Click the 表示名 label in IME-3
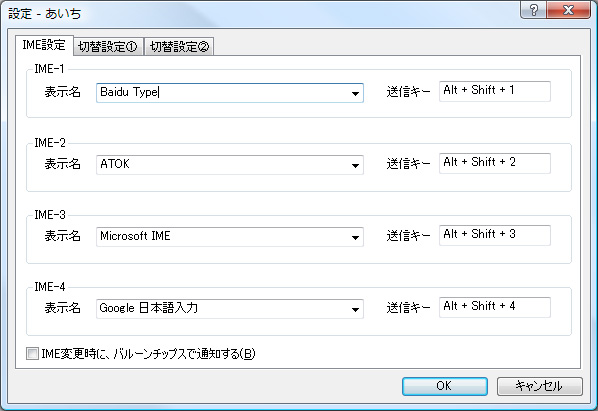 (63, 236)
